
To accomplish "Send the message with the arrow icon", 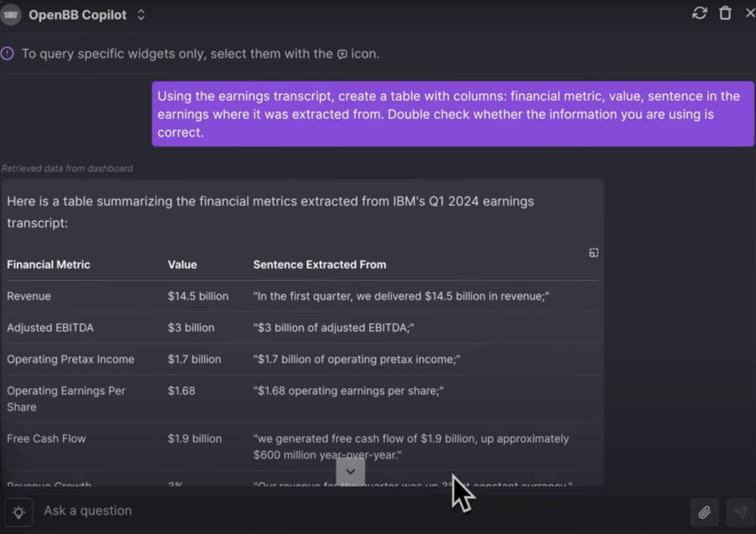I will [x=741, y=512].
